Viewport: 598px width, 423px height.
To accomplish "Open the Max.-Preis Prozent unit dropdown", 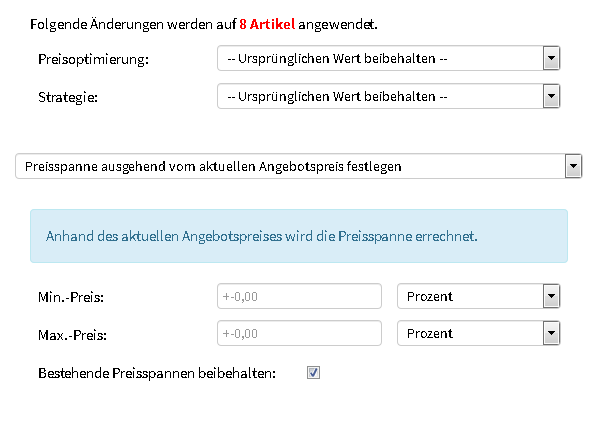I will pyautogui.click(x=478, y=333).
